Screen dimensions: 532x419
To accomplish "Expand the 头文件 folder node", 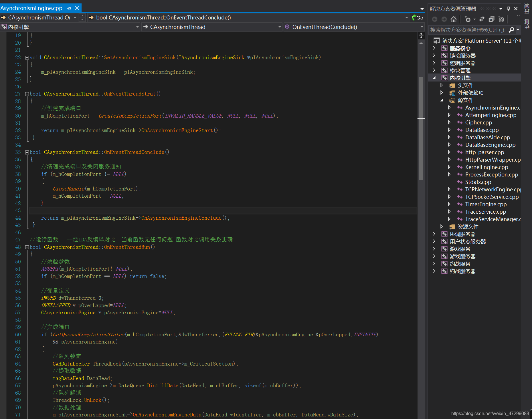I will [x=442, y=85].
